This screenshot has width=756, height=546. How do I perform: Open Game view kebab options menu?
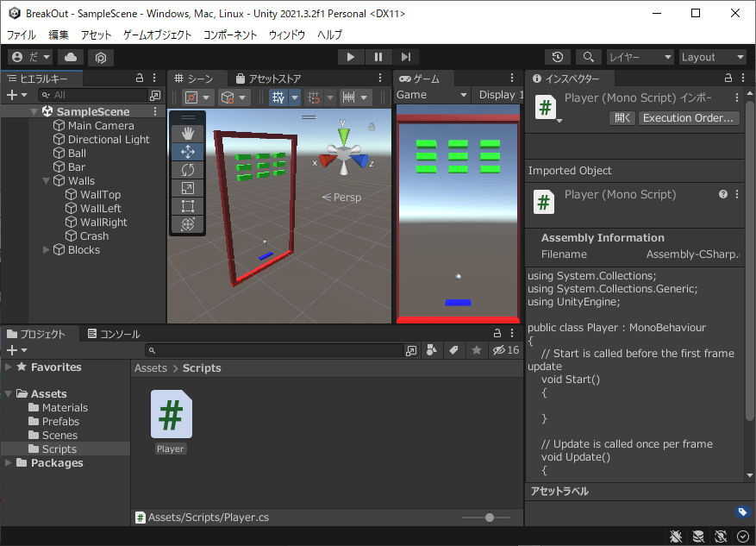512,78
